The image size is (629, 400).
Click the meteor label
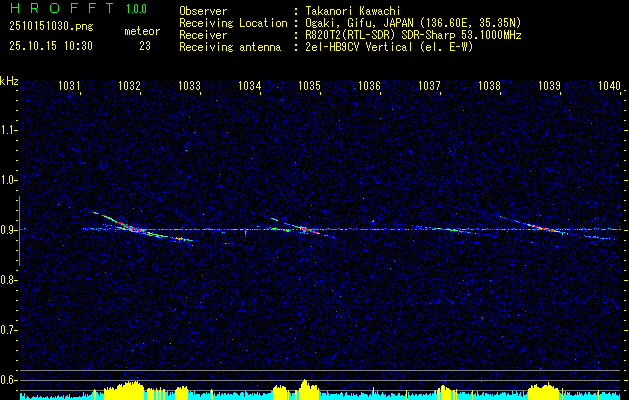[142, 31]
